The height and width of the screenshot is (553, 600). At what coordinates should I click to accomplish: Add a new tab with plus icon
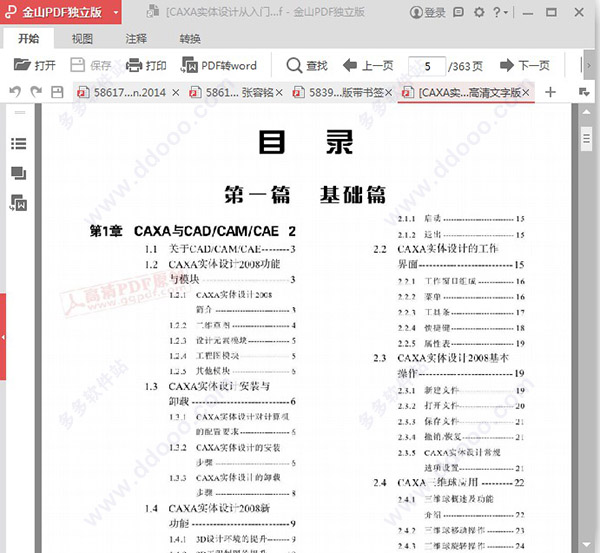coord(550,92)
